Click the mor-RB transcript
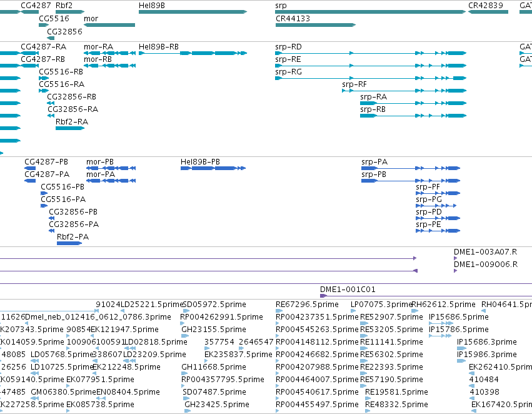Screen dimensions: 532x414 tap(109, 66)
